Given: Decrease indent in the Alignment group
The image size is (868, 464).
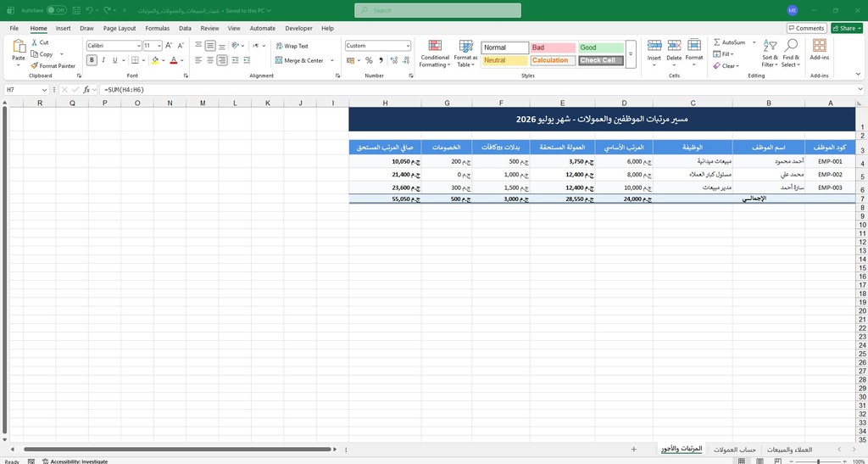Looking at the screenshot, I should [236, 60].
